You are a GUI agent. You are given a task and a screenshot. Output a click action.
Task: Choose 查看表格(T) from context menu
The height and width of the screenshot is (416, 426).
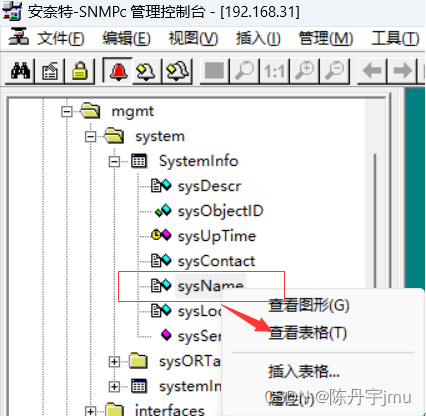(x=308, y=333)
